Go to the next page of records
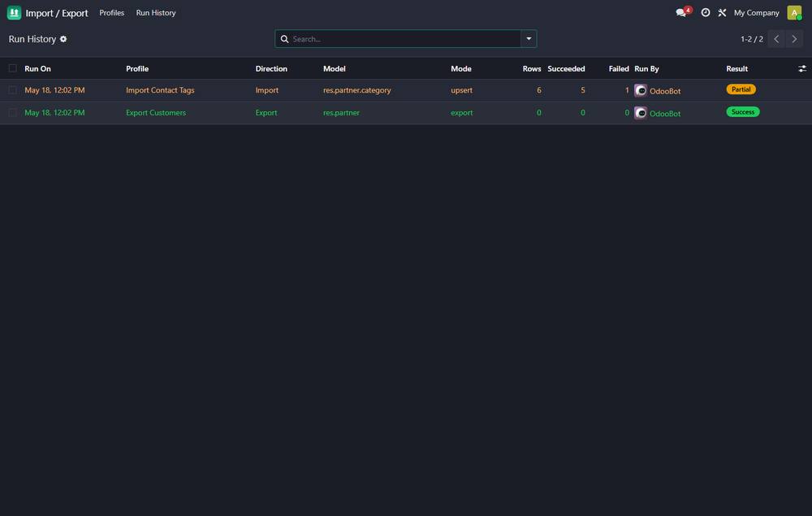The image size is (812, 516). [x=794, y=39]
